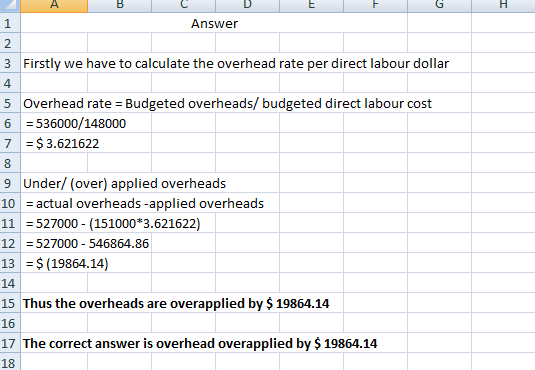The image size is (535, 370).
Task: Select column H header
Action: click(503, 6)
